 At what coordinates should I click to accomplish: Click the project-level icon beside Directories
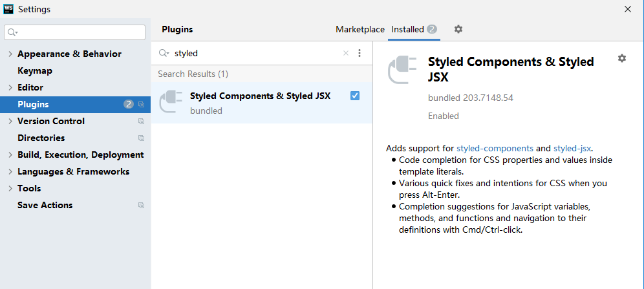142,138
